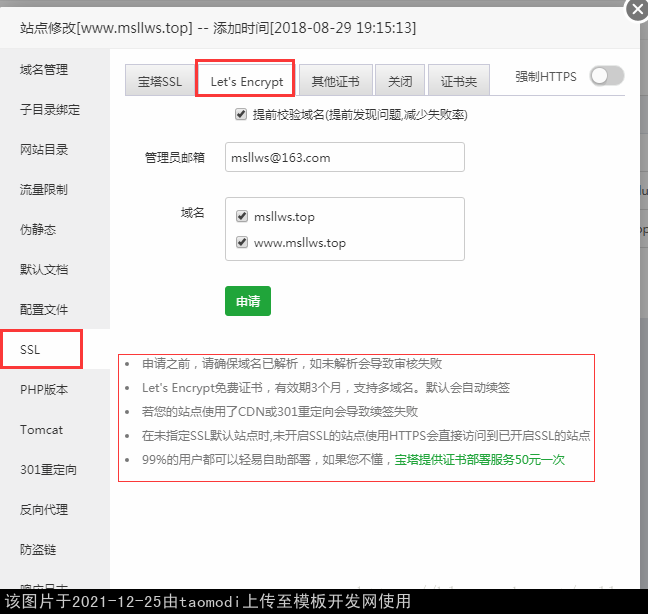648x614 pixels.
Task: Click the 关闭 tab
Action: pos(400,82)
